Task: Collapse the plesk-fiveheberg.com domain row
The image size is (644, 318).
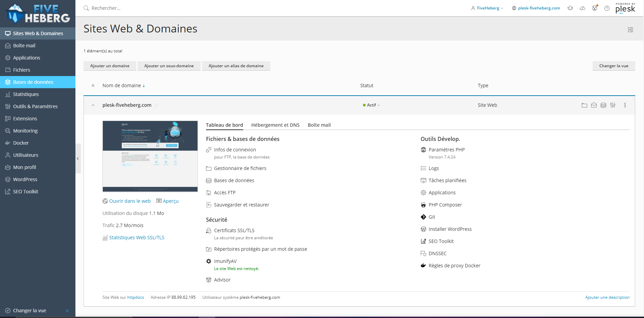Action: [x=93, y=105]
